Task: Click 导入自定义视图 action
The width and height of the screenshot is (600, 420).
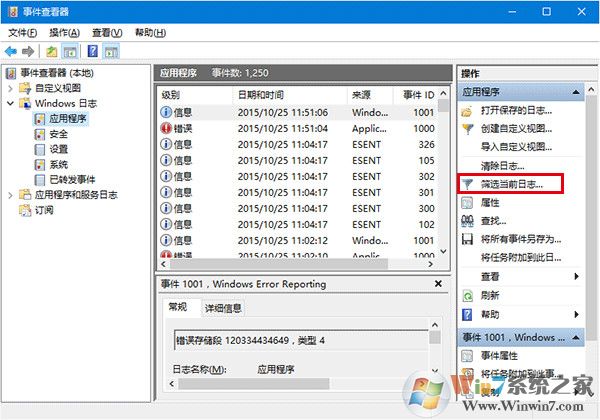Action: (516, 147)
